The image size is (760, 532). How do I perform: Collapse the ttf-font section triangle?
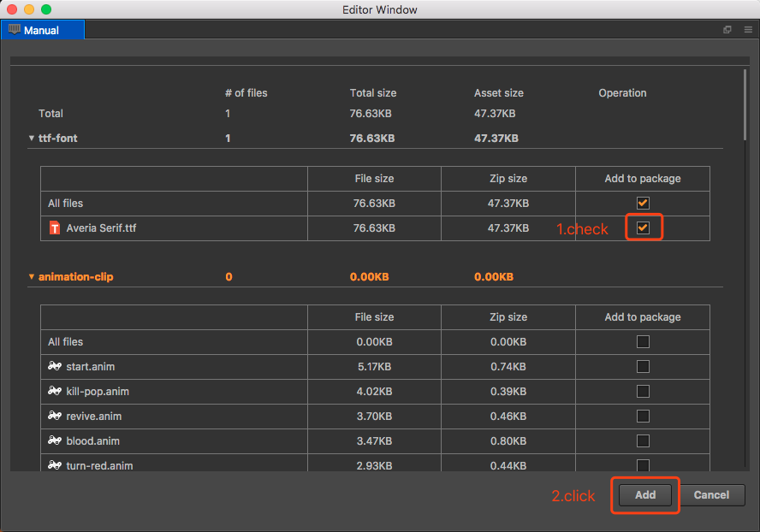pos(32,138)
